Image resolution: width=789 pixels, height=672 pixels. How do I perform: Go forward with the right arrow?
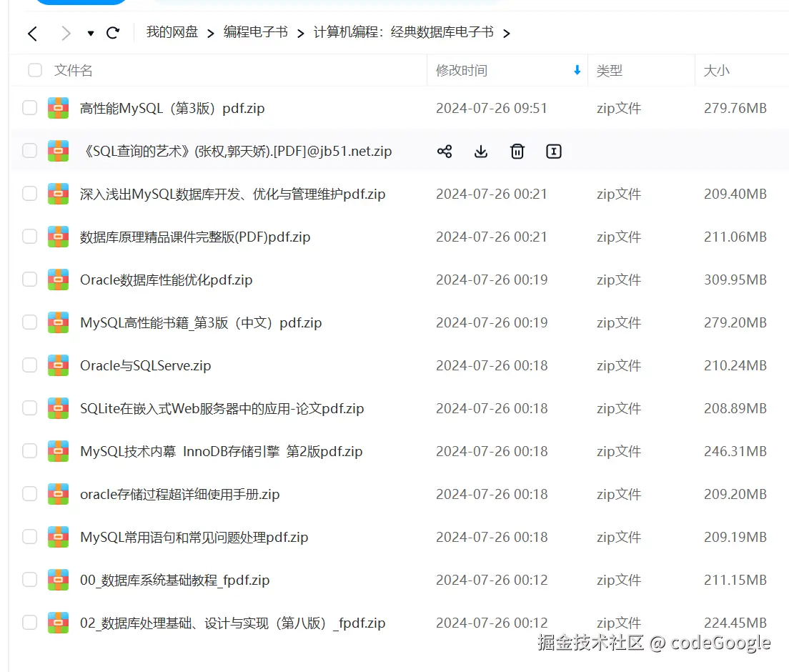click(x=66, y=34)
